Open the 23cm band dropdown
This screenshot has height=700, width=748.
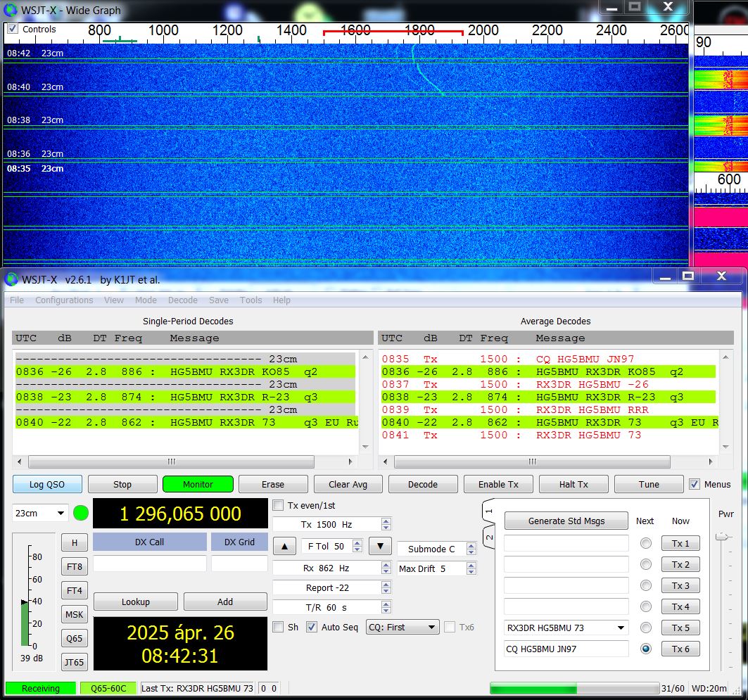(40, 513)
